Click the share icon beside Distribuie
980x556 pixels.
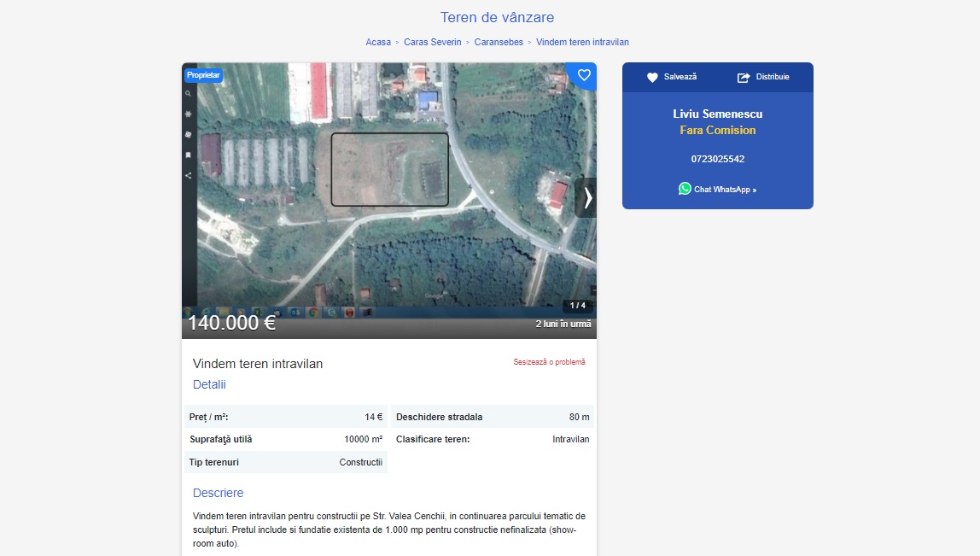[x=743, y=77]
